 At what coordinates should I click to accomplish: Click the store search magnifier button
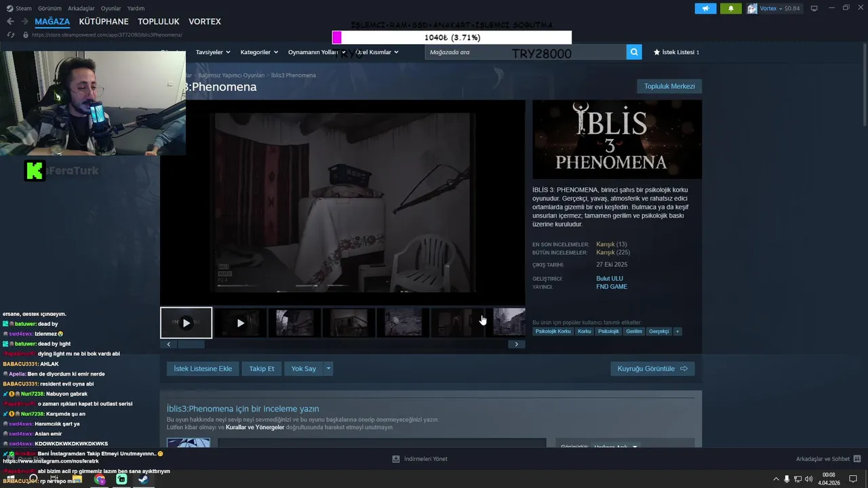click(634, 52)
